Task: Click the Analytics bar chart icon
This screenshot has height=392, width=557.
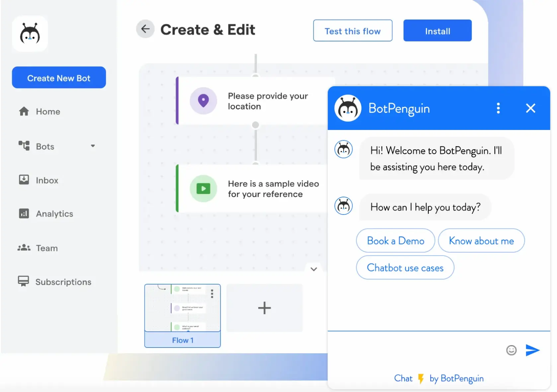Action: pos(24,213)
